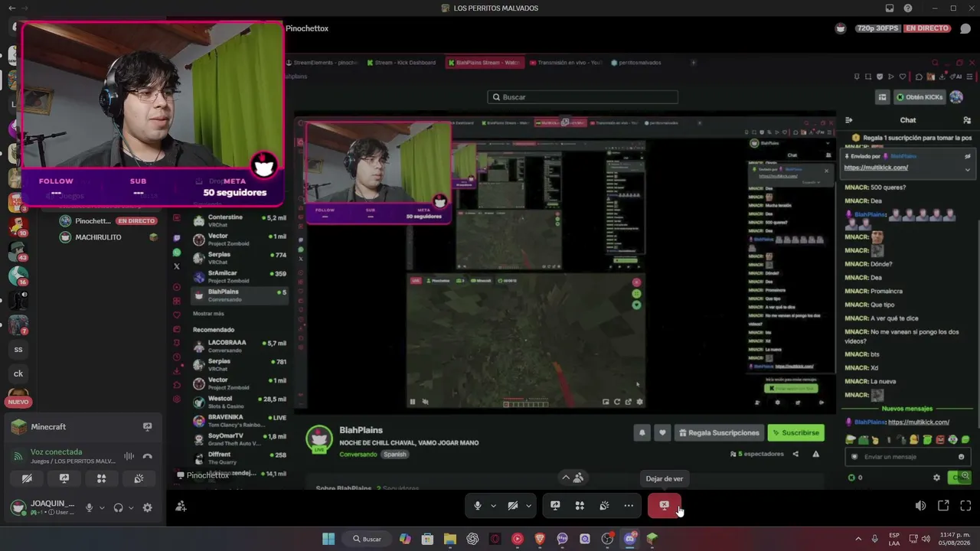Image resolution: width=980 pixels, height=551 pixels.
Task: Go forward with title bar arrow
Action: coord(24,8)
